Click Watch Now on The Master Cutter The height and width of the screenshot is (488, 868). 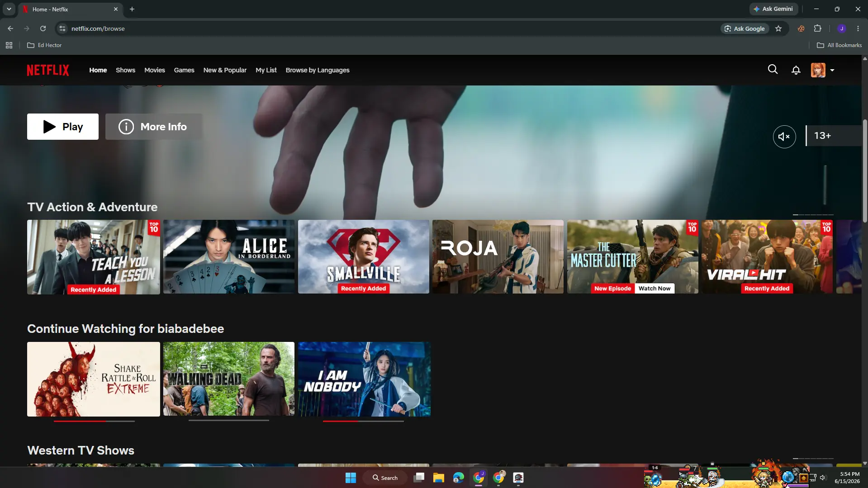(x=654, y=289)
